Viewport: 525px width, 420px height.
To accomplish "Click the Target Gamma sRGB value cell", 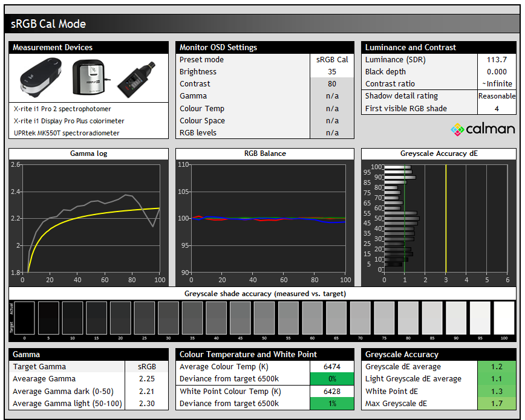I will pyautogui.click(x=146, y=367).
